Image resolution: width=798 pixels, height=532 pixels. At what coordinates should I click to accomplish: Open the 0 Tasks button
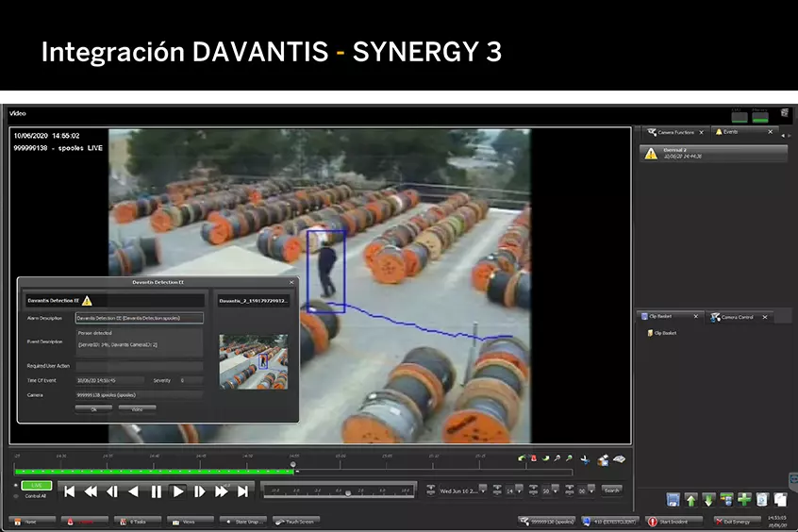click(138, 522)
